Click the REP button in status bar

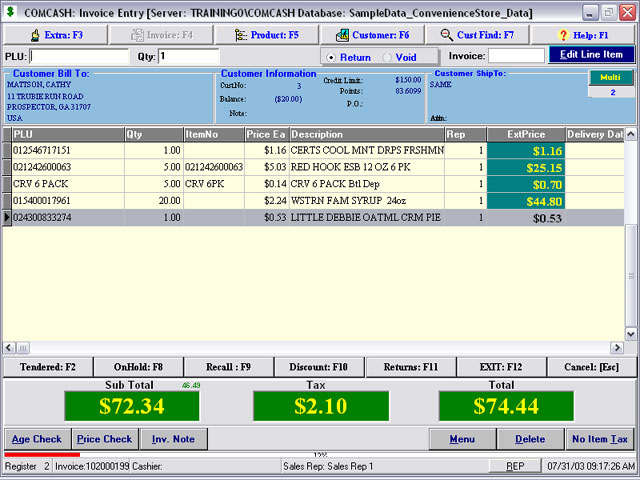[x=515, y=466]
